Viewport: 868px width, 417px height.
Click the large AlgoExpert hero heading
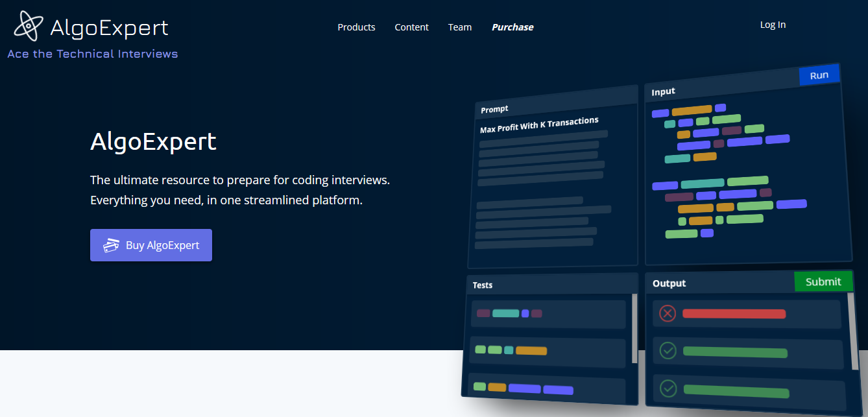tap(153, 141)
